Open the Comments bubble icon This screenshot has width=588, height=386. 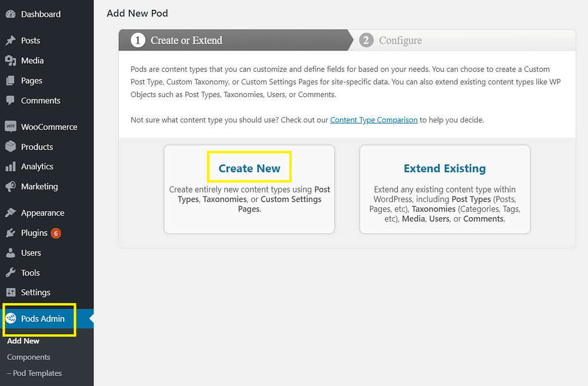[x=10, y=101]
